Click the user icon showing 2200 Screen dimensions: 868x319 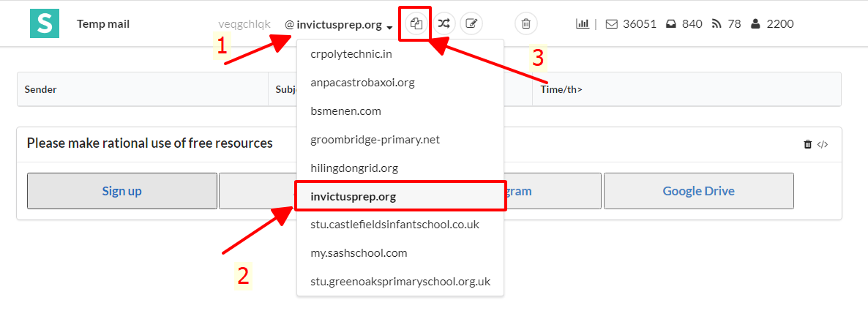755,24
